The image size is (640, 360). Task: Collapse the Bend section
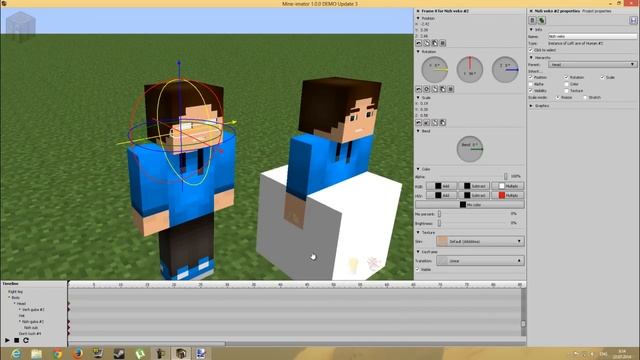[418, 131]
